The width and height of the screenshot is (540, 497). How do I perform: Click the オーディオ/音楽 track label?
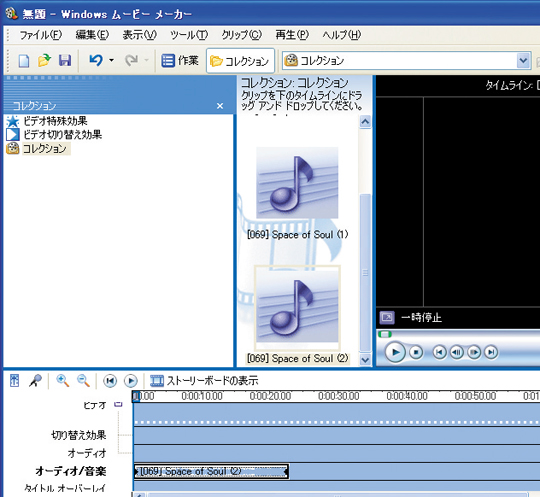[71, 471]
